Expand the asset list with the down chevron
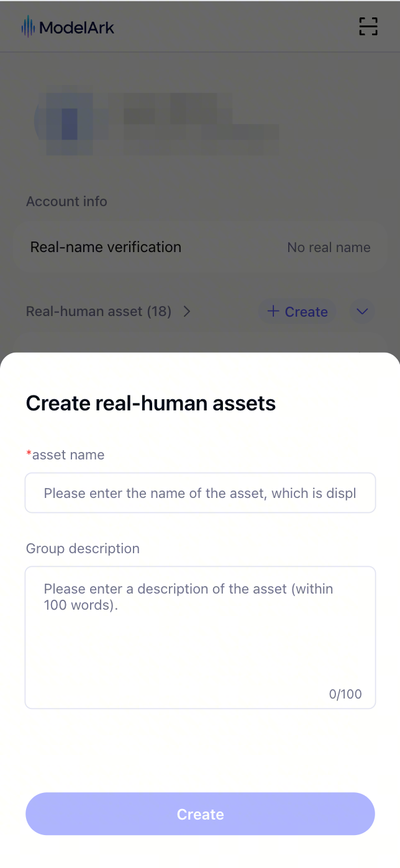Image resolution: width=400 pixels, height=868 pixels. (362, 312)
